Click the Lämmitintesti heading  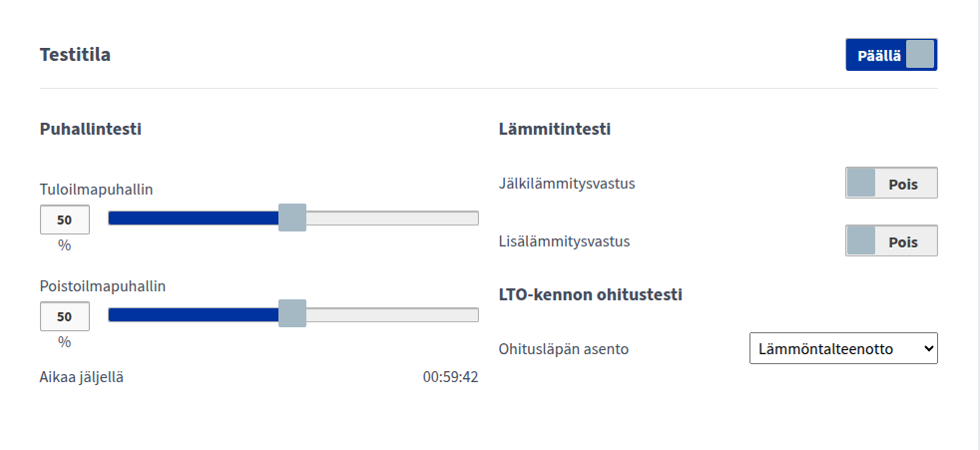[x=554, y=129]
